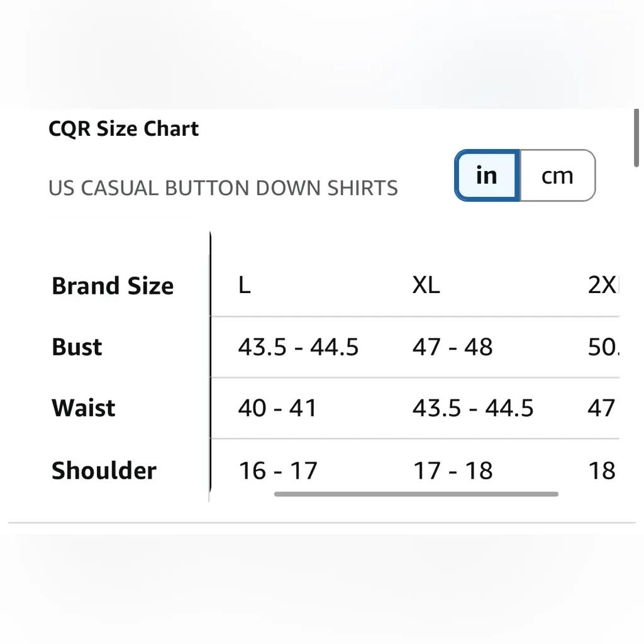This screenshot has height=644, width=644.
Task: Select the Bust row label
Action: [76, 347]
